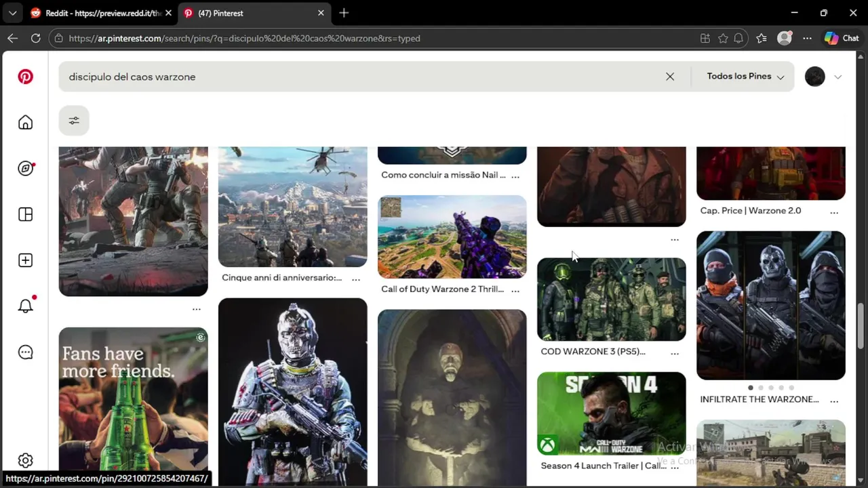Reload the page with refresh icon

tap(35, 39)
